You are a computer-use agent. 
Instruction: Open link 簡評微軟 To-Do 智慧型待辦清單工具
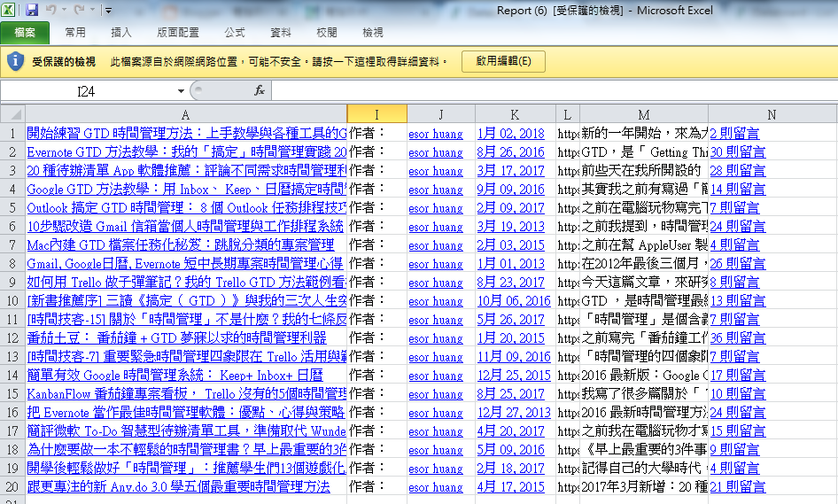point(187,430)
